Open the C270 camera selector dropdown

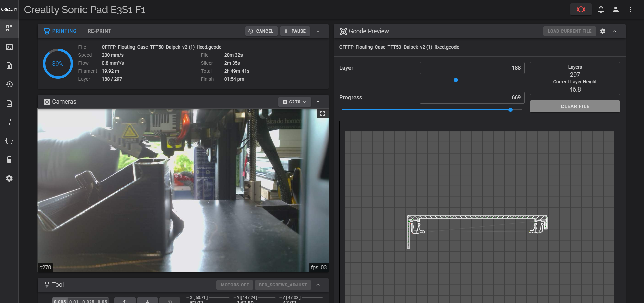[294, 102]
